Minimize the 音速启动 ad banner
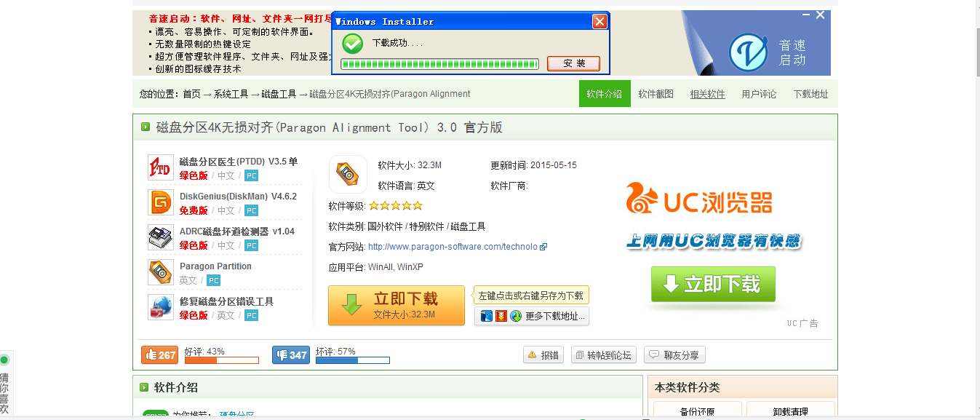This screenshot has height=420, width=980. coord(806,15)
